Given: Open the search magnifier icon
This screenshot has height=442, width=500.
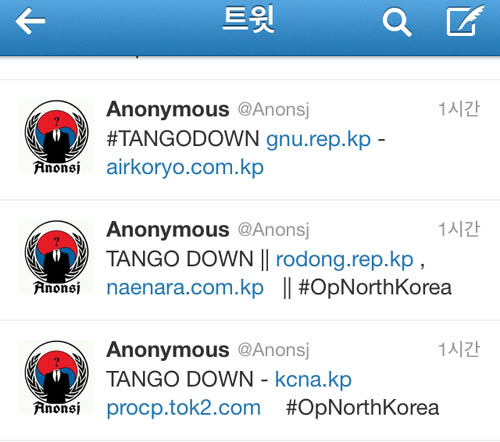Looking at the screenshot, I should [397, 22].
